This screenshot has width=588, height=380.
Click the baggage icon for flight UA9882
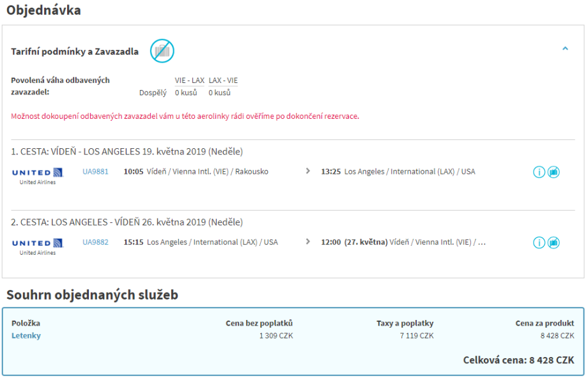coord(553,243)
